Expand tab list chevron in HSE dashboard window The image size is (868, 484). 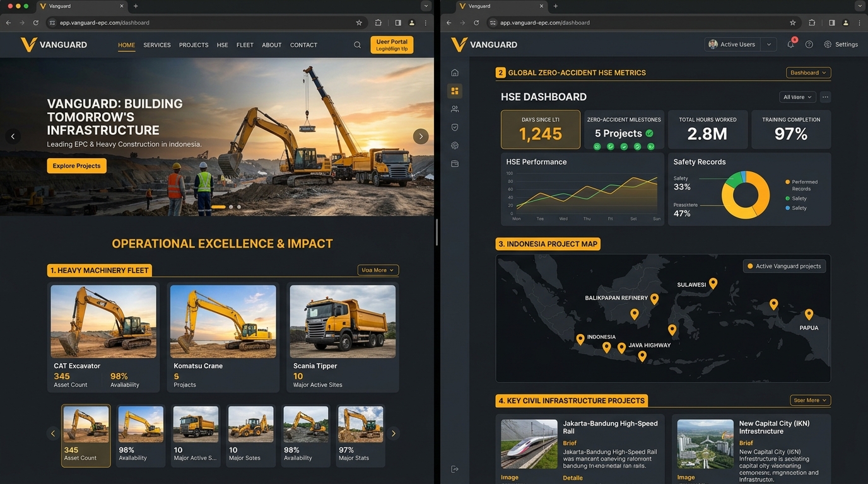coord(860,6)
